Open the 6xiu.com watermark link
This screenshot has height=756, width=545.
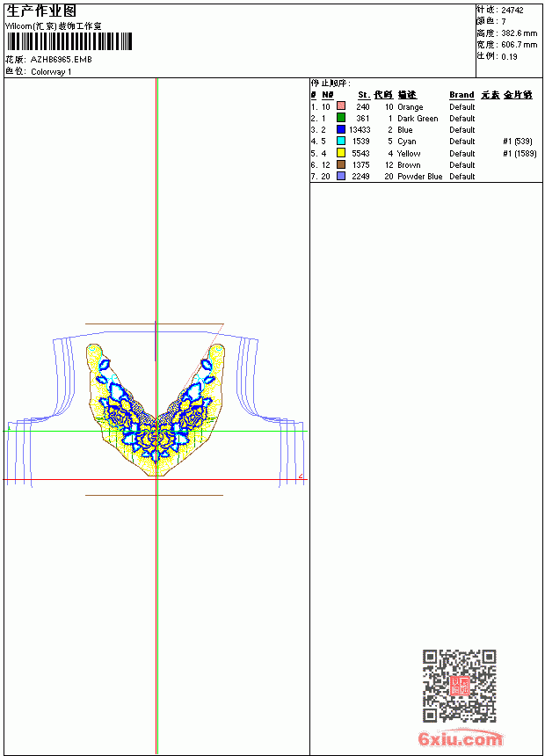point(461,738)
